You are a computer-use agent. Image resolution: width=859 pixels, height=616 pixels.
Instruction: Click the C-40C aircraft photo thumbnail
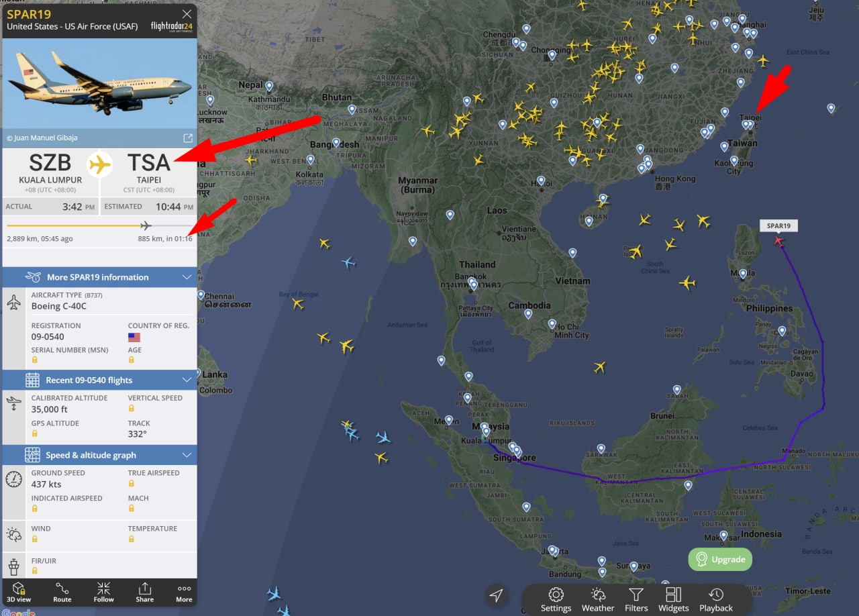(x=100, y=83)
